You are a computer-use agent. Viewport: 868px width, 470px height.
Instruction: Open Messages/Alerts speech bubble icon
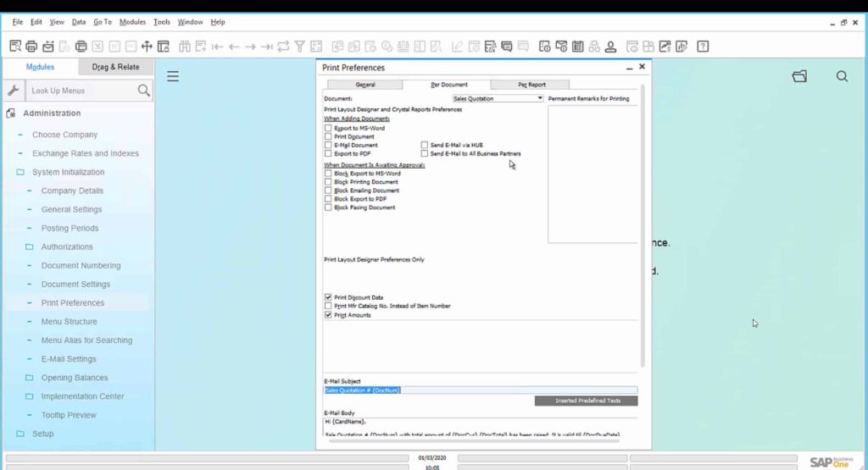507,47
